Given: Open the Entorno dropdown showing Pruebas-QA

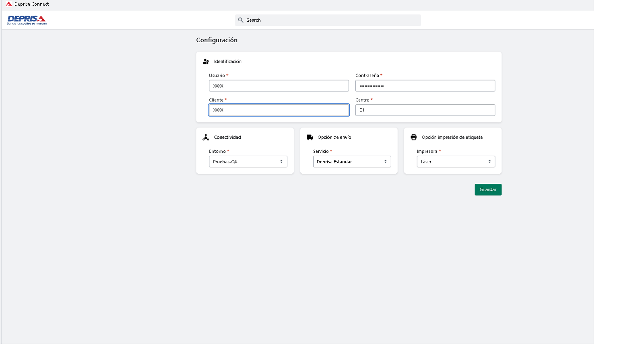Looking at the screenshot, I should point(248,161).
